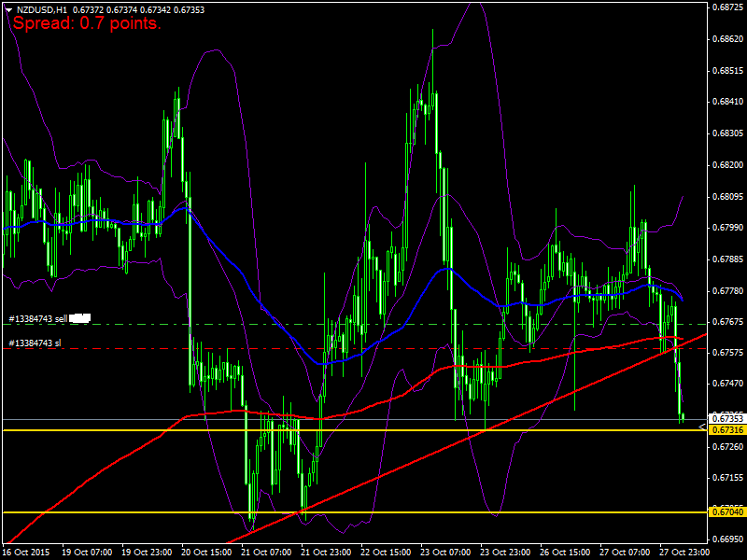Image resolution: width=747 pixels, height=560 pixels.
Task: Click the 16 Oct 2015 date label
Action: [28, 552]
